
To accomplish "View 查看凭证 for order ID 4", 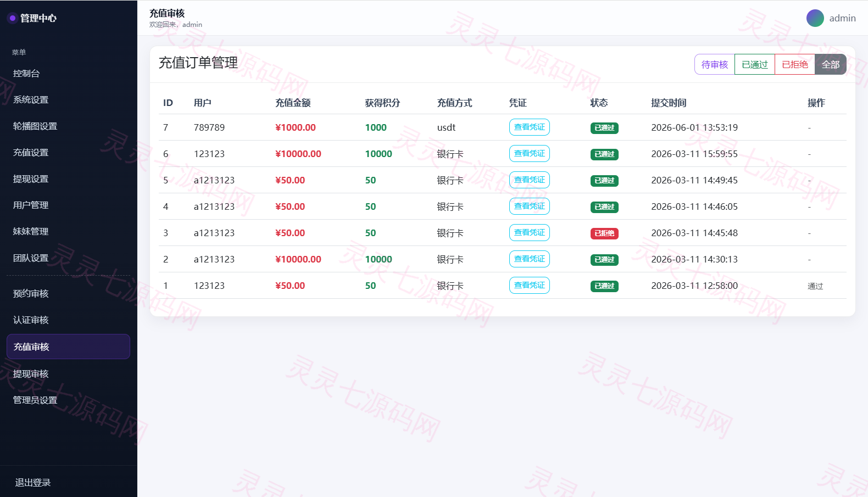I will [530, 206].
